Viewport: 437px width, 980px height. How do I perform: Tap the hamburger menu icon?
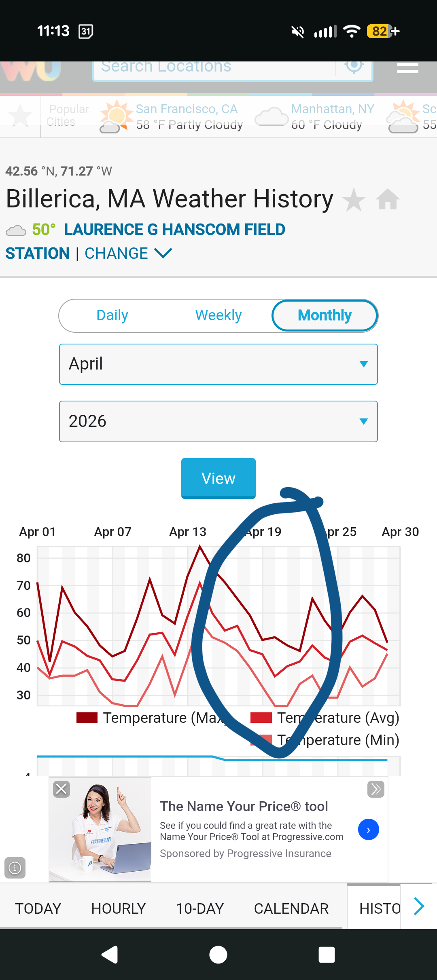[407, 68]
